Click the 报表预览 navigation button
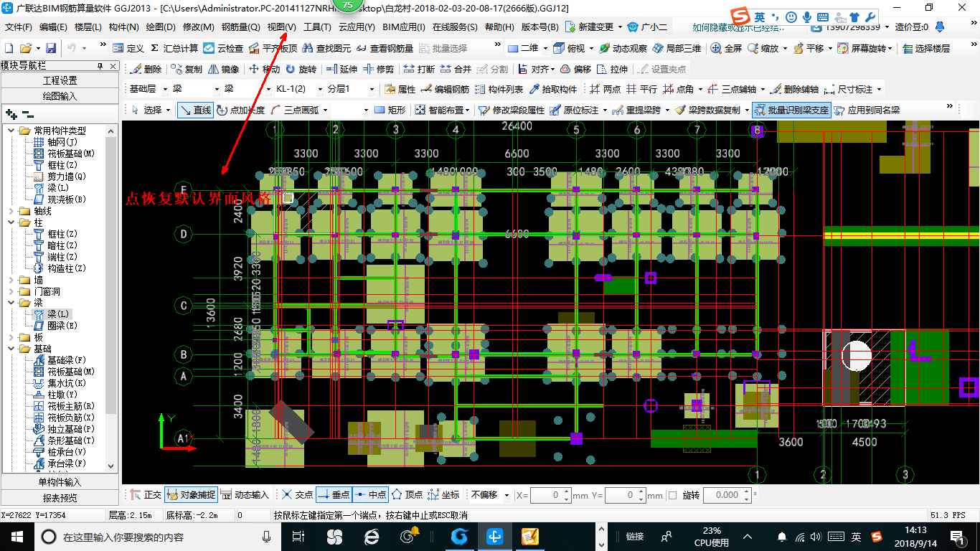 pyautogui.click(x=60, y=497)
